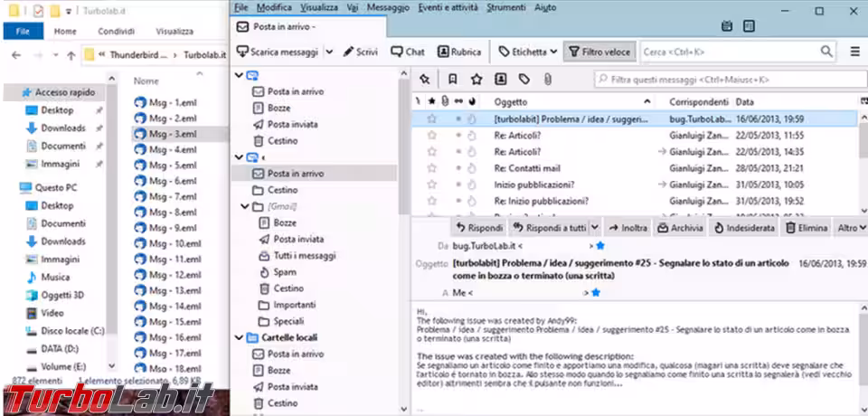Toggle the Filtro veloce button
This screenshot has height=416, width=868.
coord(599,52)
